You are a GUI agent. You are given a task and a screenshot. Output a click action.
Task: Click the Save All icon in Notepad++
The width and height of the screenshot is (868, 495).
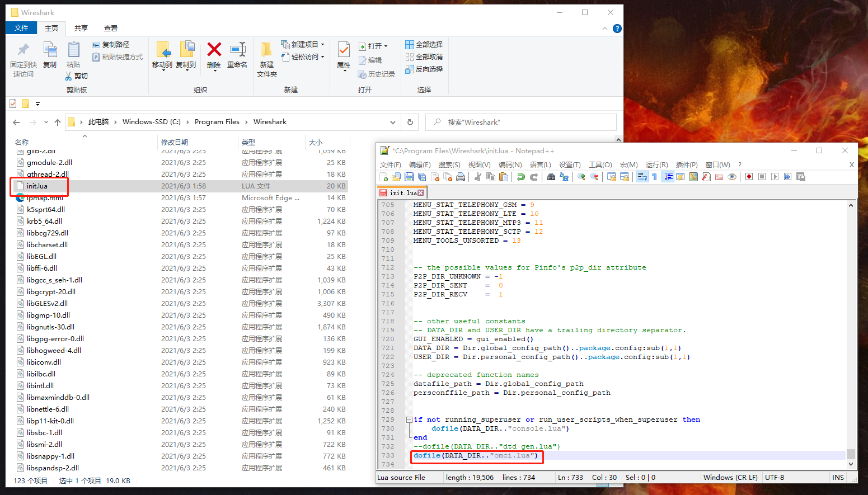point(421,177)
